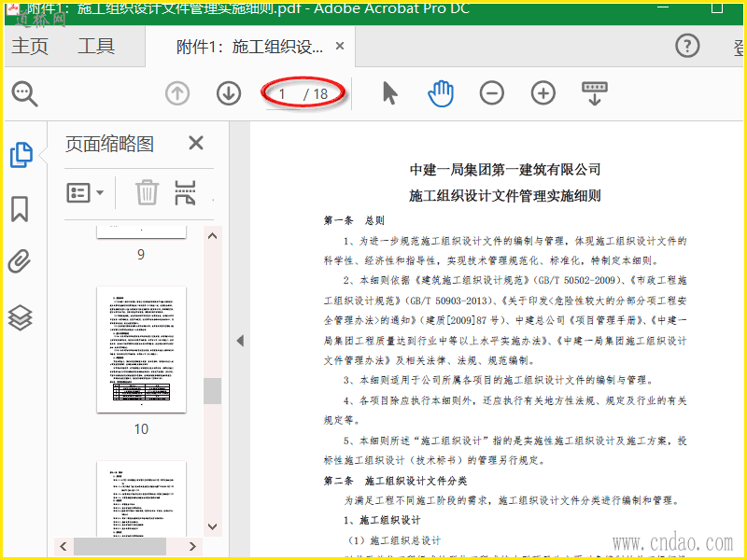Activate the Selection arrow tool
Image resolution: width=747 pixels, height=560 pixels.
tap(389, 92)
